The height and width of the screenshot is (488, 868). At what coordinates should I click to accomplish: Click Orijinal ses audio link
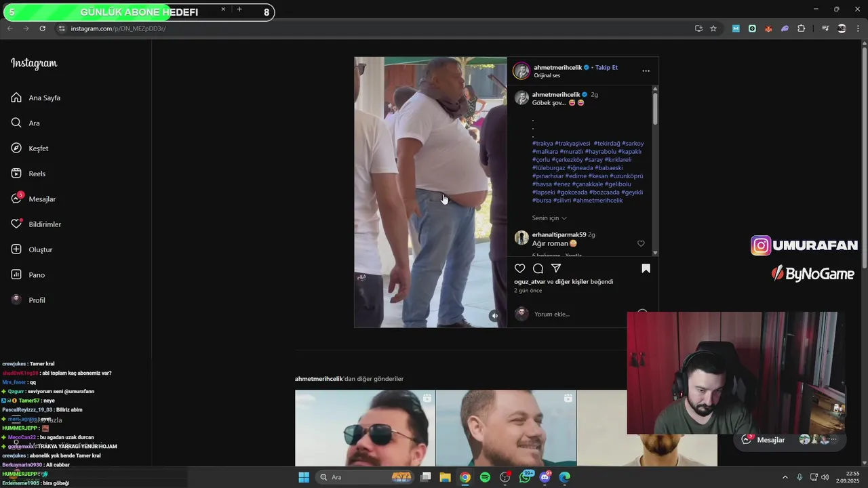[547, 75]
